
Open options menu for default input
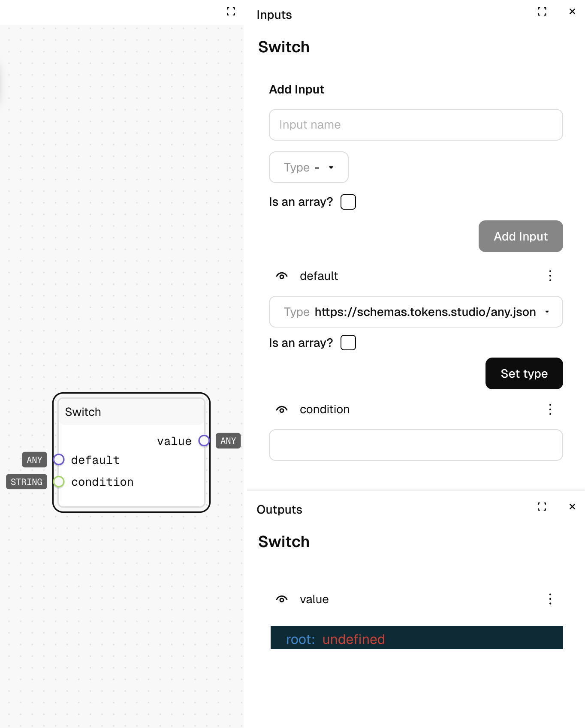tap(550, 276)
